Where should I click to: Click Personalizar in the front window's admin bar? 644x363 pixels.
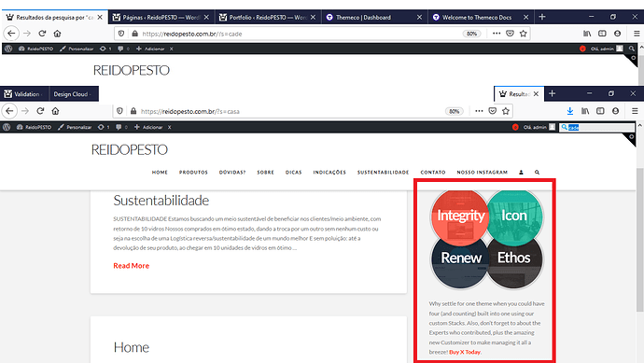(75, 127)
